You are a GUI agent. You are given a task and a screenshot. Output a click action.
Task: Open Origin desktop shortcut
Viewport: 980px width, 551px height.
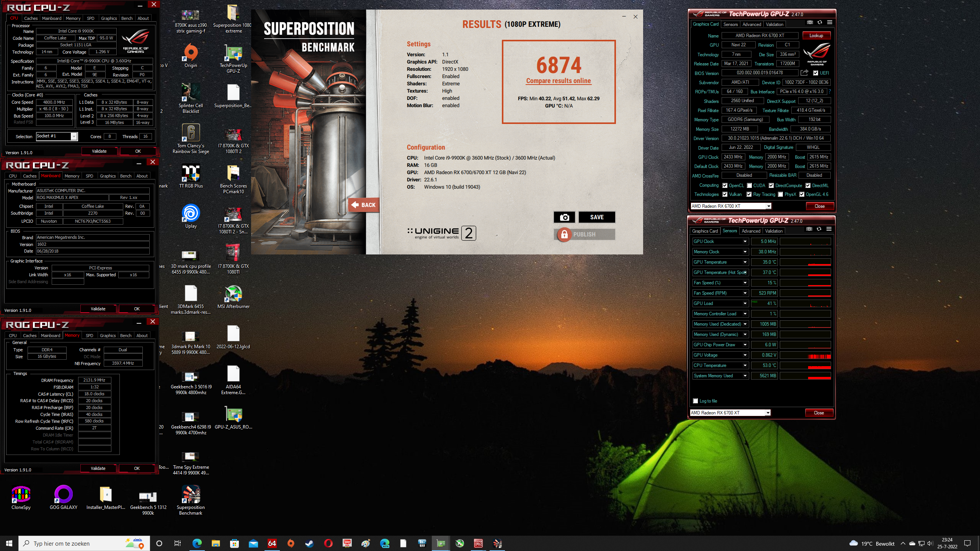point(191,55)
